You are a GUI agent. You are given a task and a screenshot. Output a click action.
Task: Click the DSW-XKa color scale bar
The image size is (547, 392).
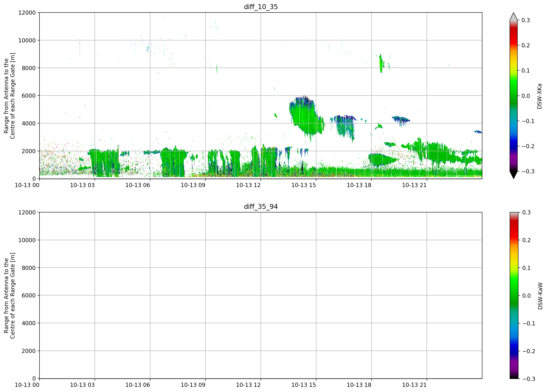[513, 96]
